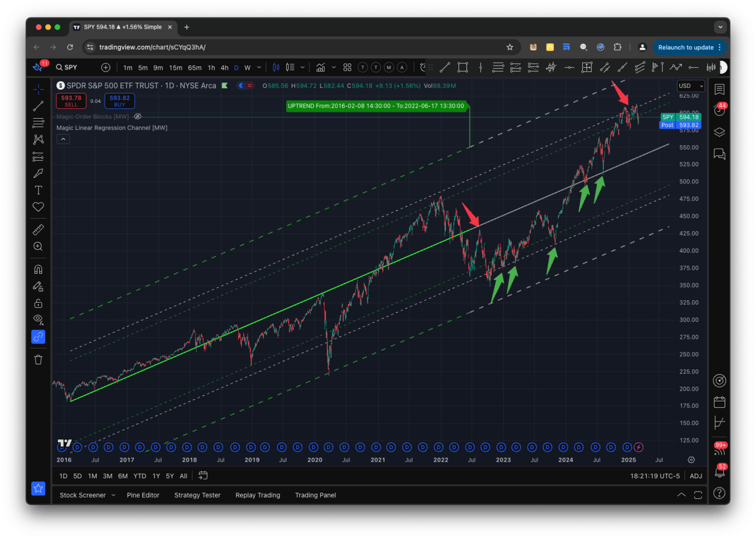
Task: Select the 4h timeframe
Action: (x=225, y=67)
